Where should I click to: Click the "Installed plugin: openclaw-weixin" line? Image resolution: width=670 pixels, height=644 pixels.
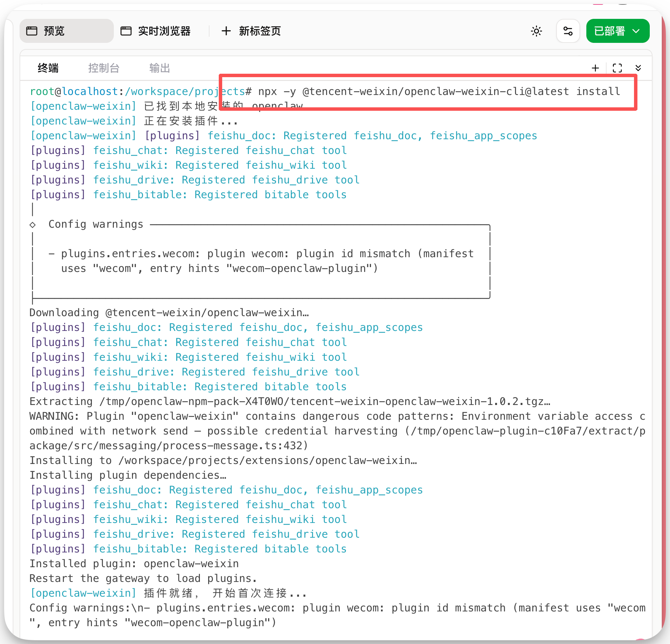pos(134,564)
